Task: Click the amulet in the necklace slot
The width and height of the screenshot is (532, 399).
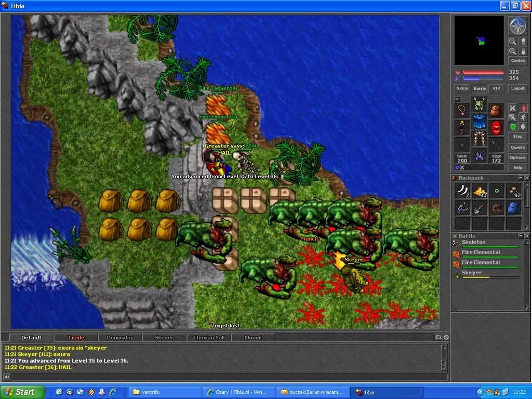Action: 462,110
